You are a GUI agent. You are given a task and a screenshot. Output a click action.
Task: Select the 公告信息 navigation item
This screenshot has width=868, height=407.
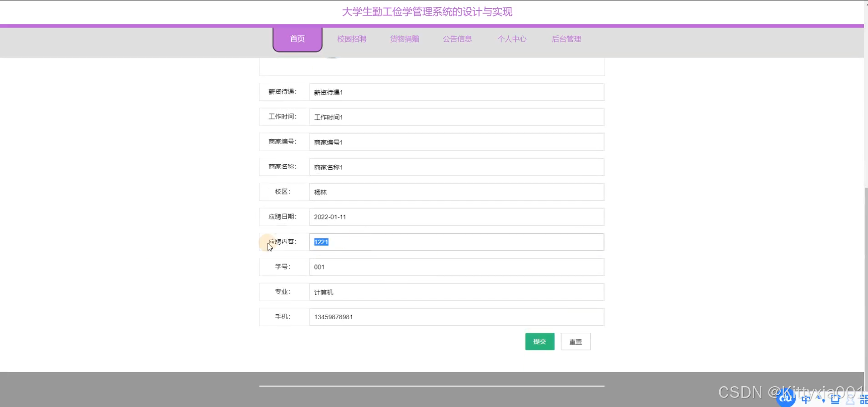tap(457, 39)
